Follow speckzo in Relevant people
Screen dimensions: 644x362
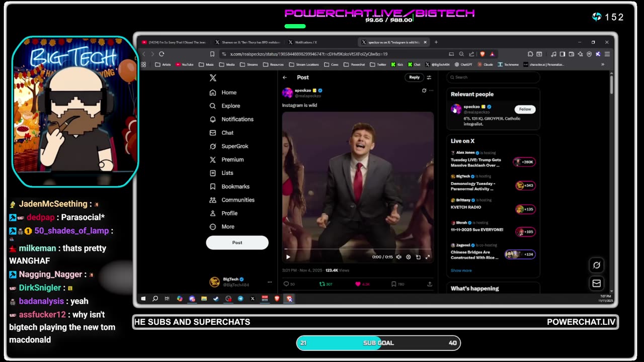click(x=525, y=109)
